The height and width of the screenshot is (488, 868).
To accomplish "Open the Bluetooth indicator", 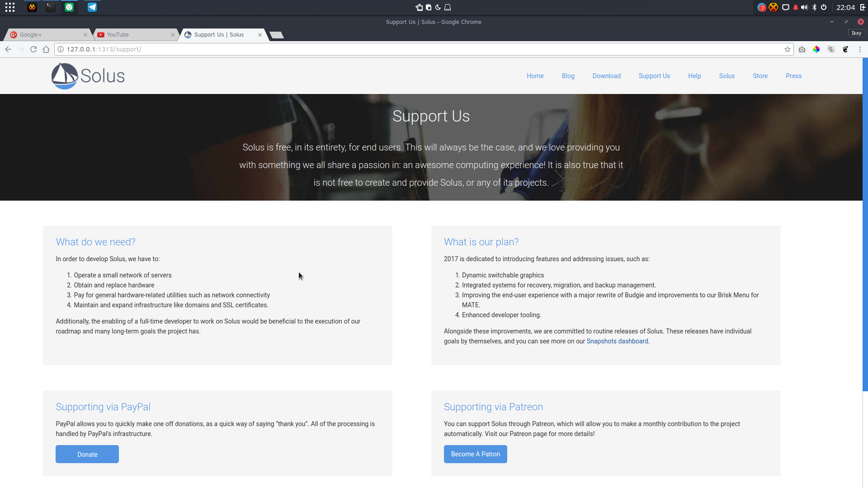I will point(814,7).
